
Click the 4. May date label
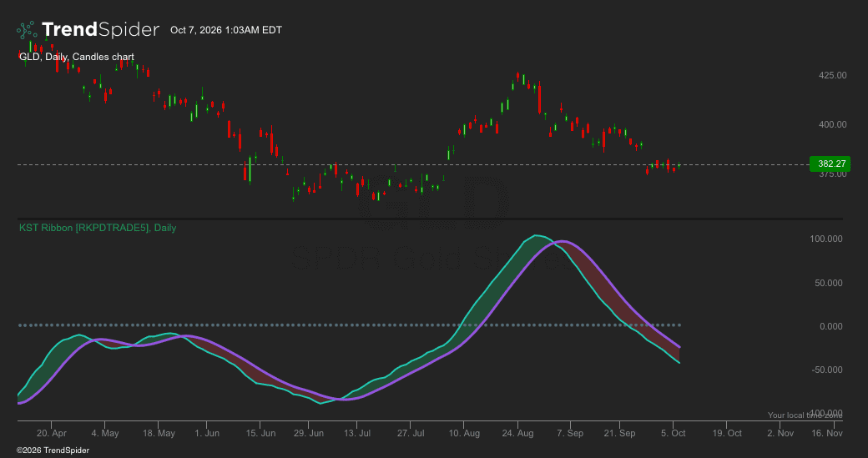click(x=105, y=433)
